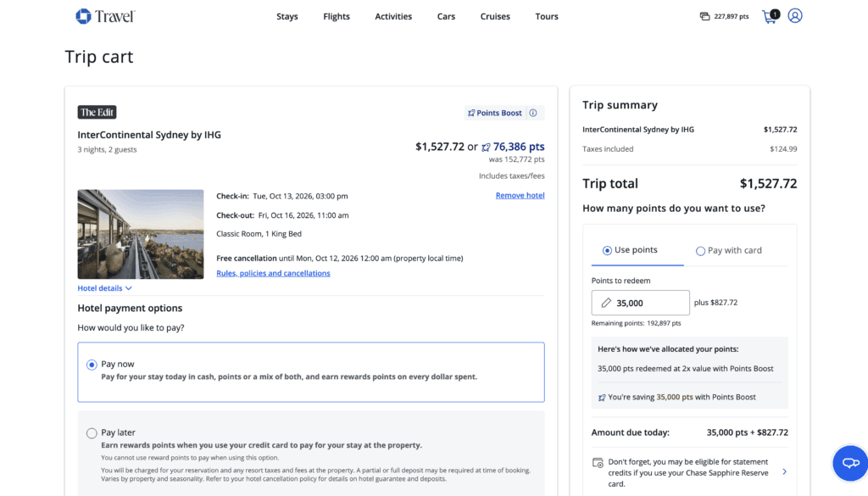The width and height of the screenshot is (868, 496).
Task: Click the Points Boost info icon
Action: [533, 113]
